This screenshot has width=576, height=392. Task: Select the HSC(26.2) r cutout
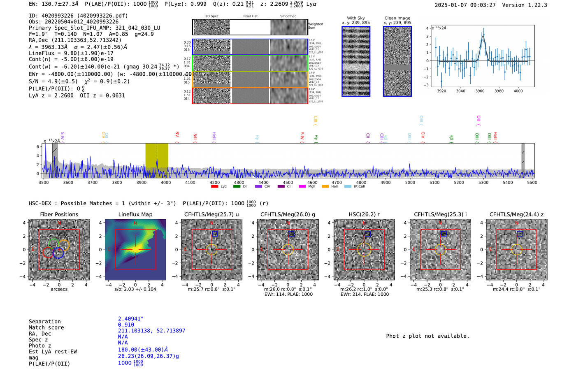click(x=364, y=250)
